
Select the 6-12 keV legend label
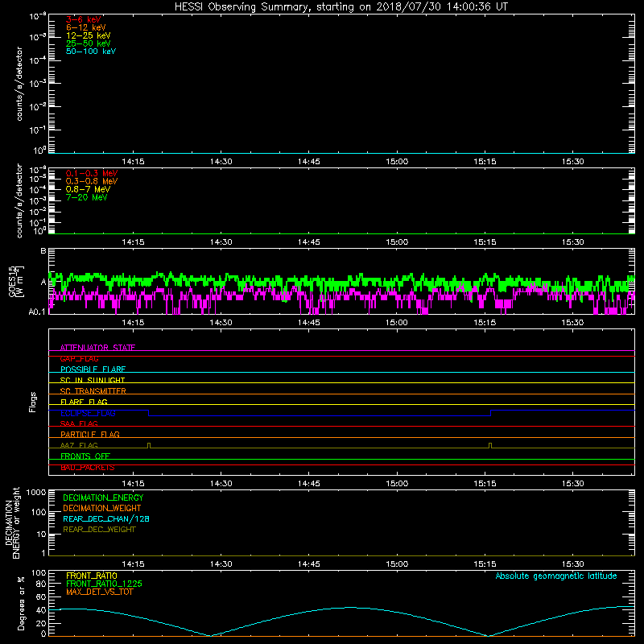(x=86, y=27)
